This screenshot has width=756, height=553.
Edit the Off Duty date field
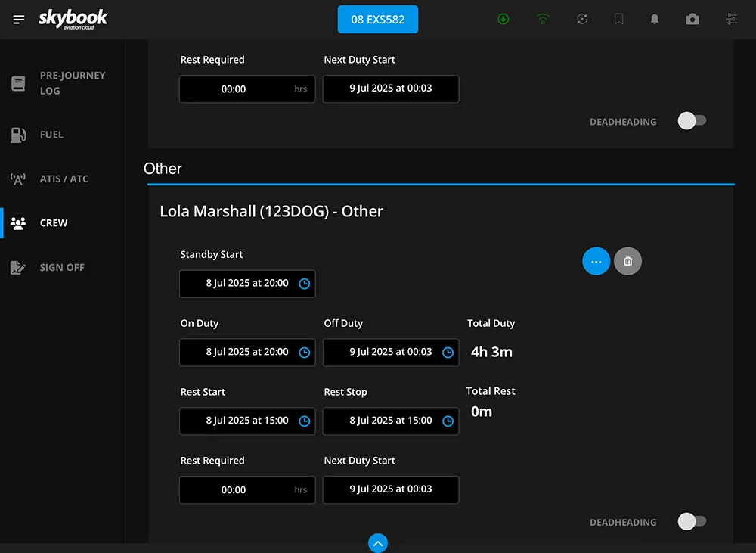tap(391, 353)
